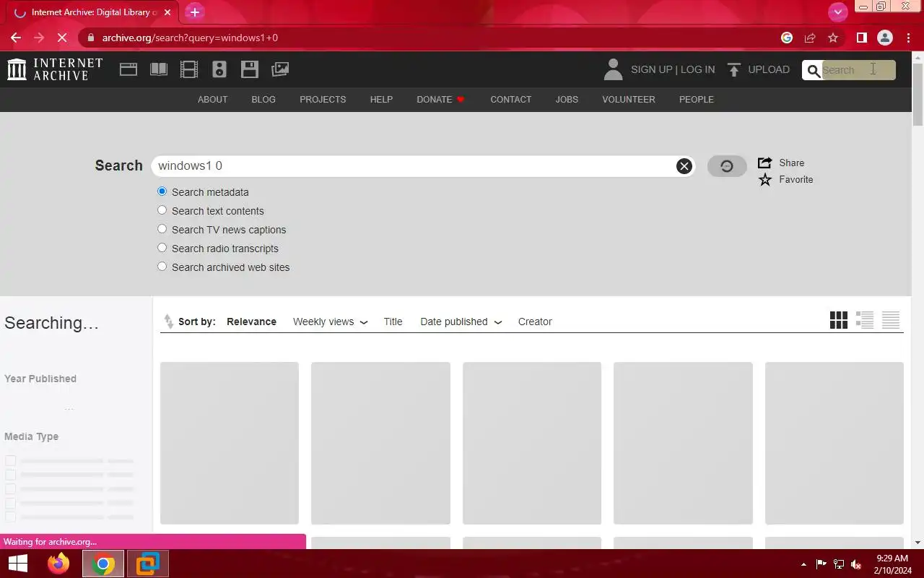Screen dimensions: 924x578
Task: Bookmark this page with the star icon
Action: 833,38
